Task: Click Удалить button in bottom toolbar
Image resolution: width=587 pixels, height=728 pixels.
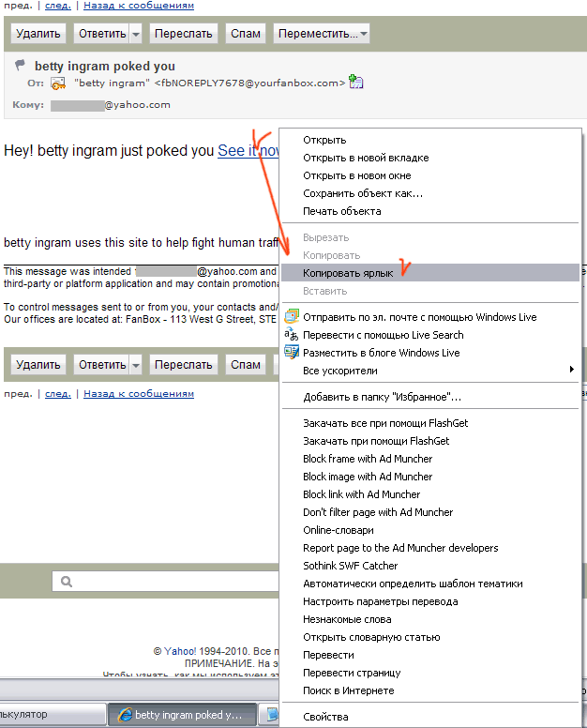Action: (38, 365)
